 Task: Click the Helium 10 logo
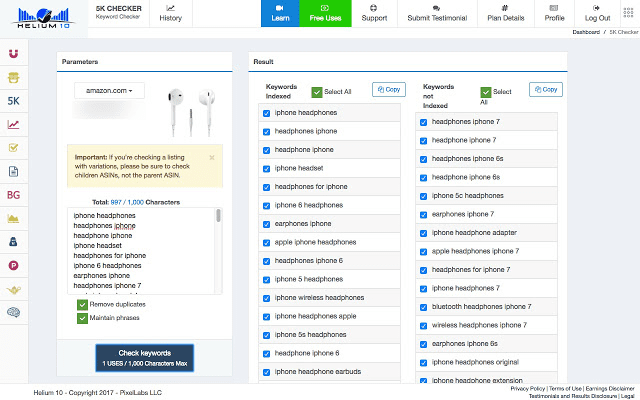pyautogui.click(x=44, y=18)
